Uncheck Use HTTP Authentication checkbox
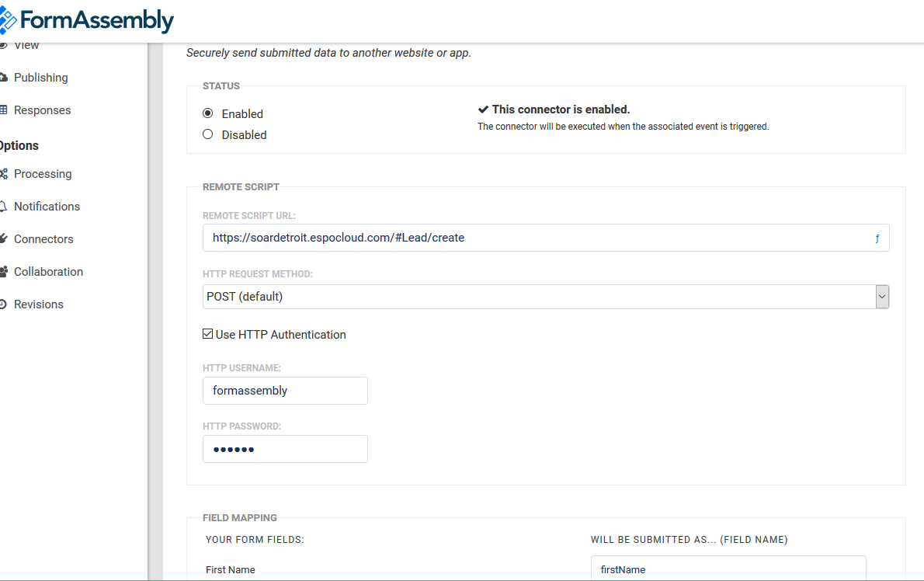The width and height of the screenshot is (924, 581). 207,334
